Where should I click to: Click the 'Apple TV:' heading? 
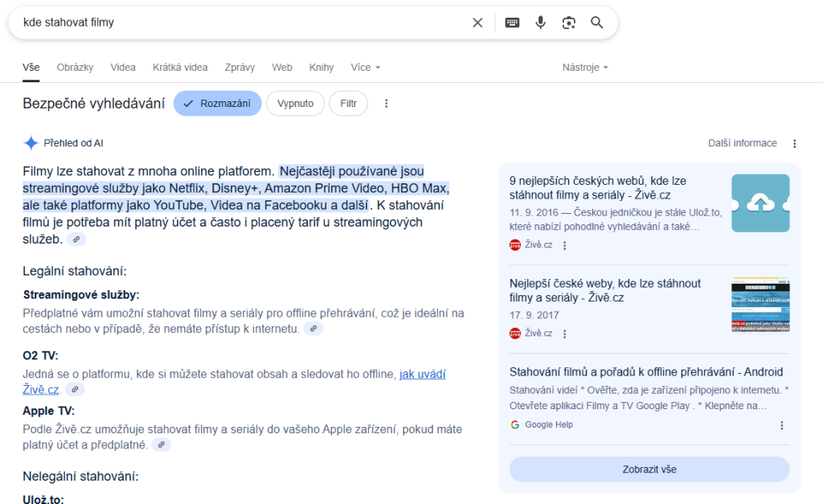click(x=49, y=411)
